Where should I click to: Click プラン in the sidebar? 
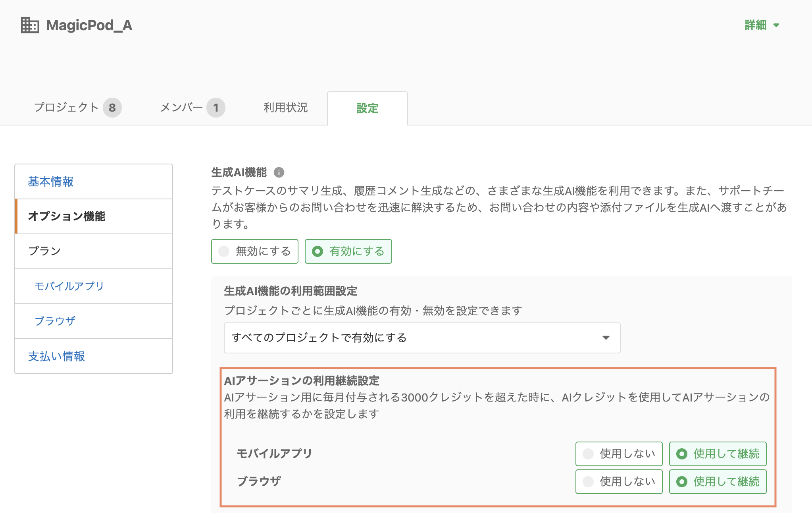[x=94, y=251]
